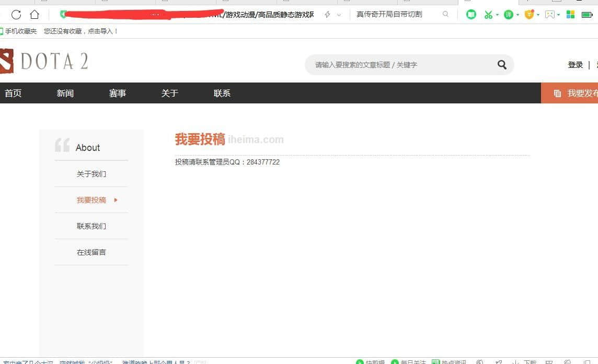This screenshot has height=364, width=598.
Task: Click the magnifier icon in site search
Action: tap(502, 65)
